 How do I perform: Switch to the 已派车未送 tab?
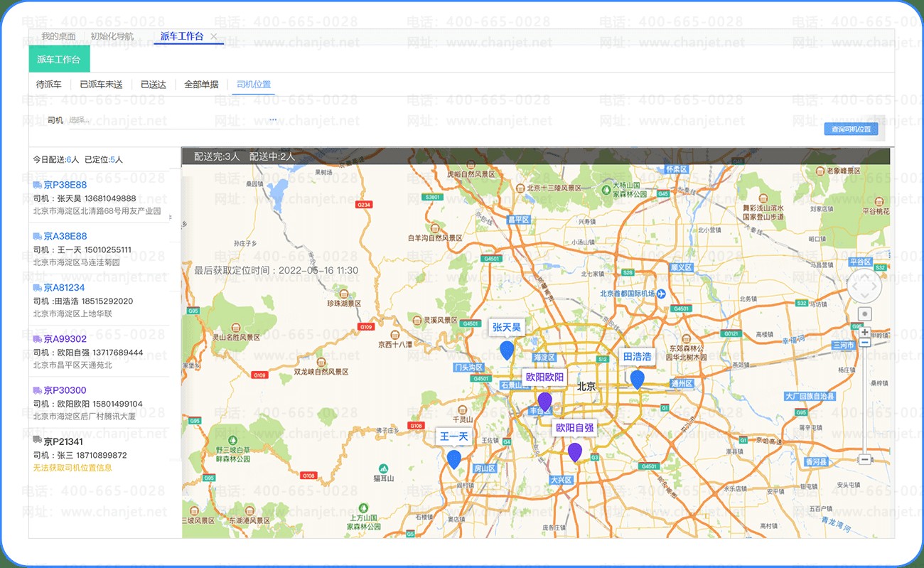pos(101,85)
